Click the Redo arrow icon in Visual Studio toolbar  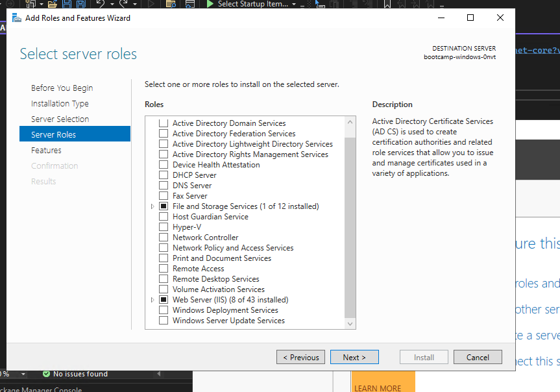pyautogui.click(x=123, y=4)
